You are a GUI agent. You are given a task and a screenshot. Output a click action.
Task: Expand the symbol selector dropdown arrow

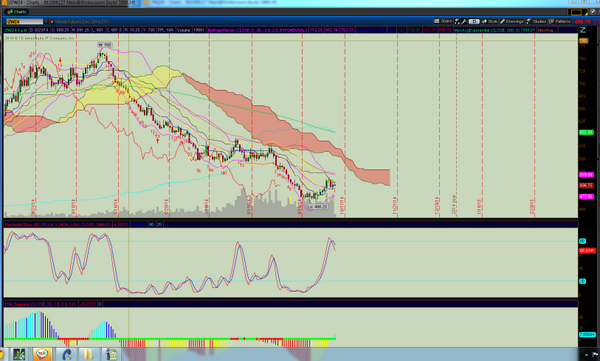tap(46, 21)
